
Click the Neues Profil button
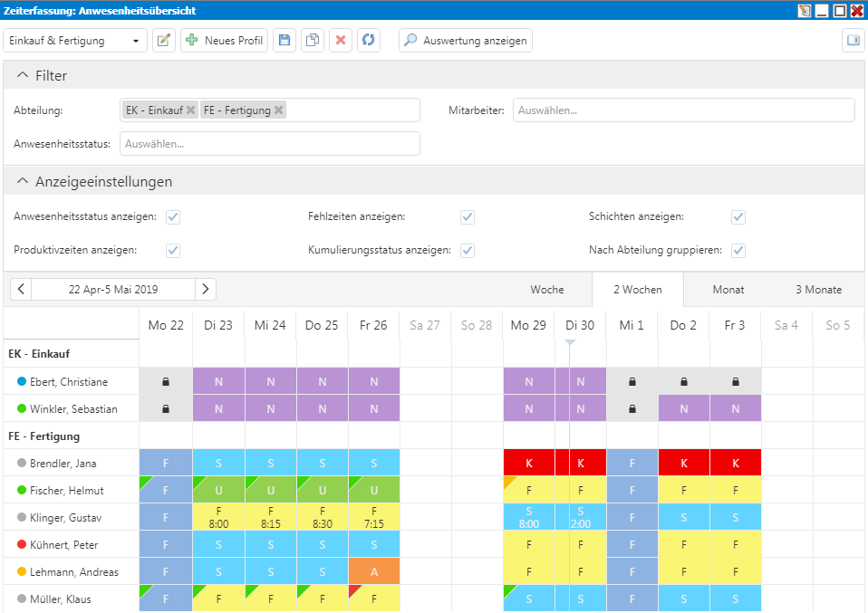pyautogui.click(x=224, y=41)
